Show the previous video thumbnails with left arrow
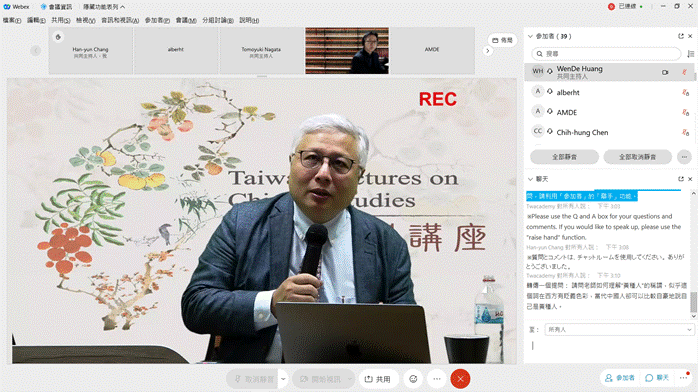This screenshot has height=392, width=698. click(x=36, y=51)
